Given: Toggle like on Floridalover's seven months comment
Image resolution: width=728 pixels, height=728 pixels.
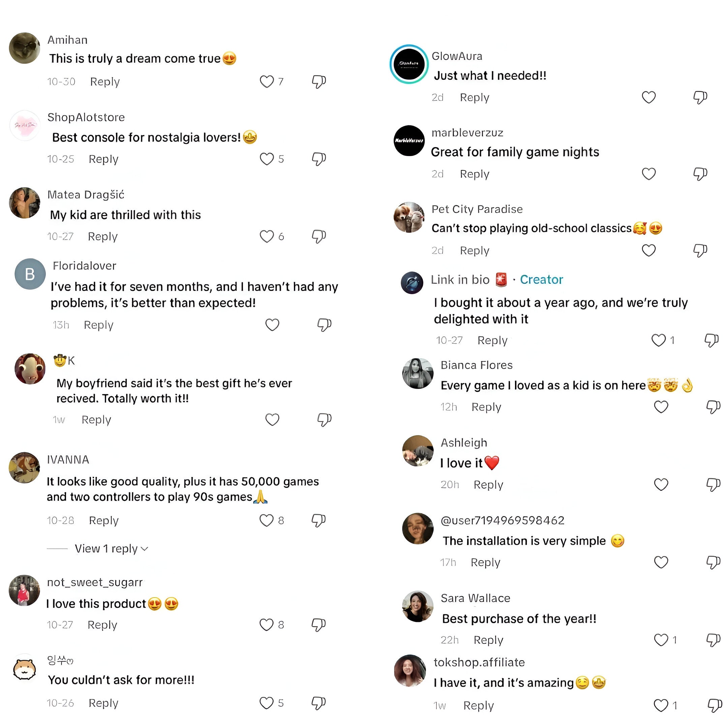Looking at the screenshot, I should point(272,325).
